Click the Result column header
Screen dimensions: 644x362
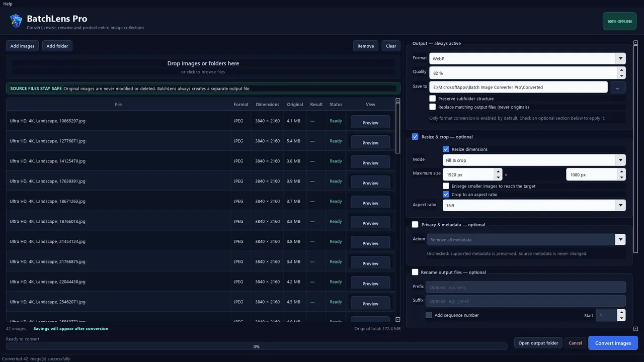pos(316,105)
